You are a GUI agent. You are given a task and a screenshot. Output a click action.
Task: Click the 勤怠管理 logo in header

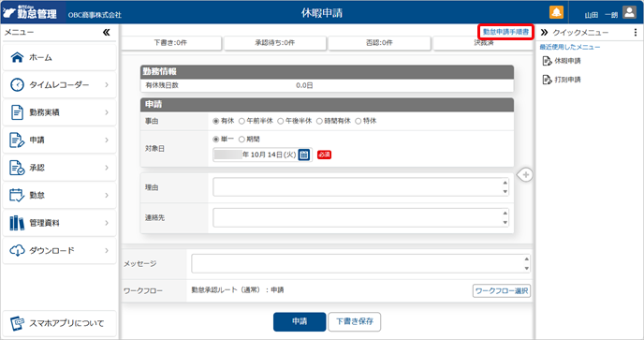point(30,12)
